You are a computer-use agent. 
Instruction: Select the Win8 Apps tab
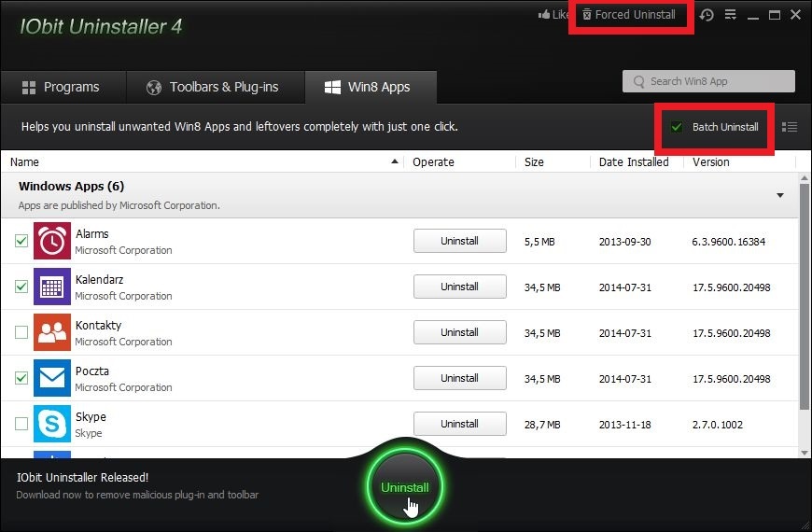coord(370,87)
